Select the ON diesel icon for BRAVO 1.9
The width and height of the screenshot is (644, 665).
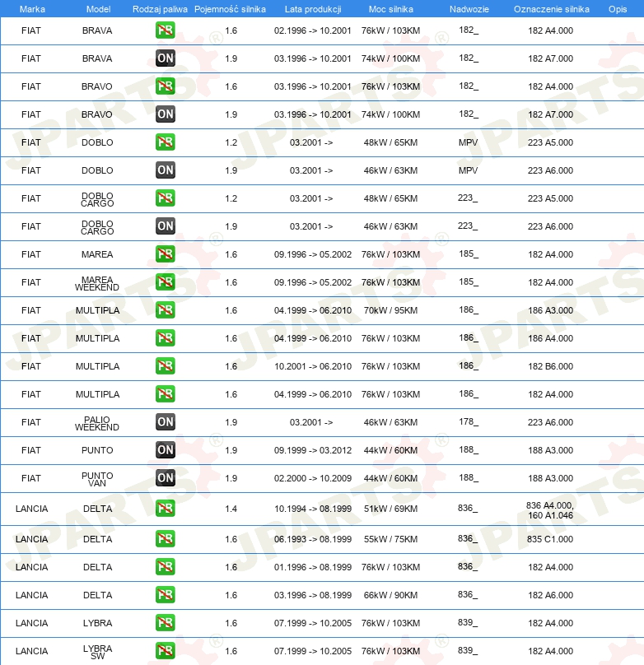click(165, 114)
